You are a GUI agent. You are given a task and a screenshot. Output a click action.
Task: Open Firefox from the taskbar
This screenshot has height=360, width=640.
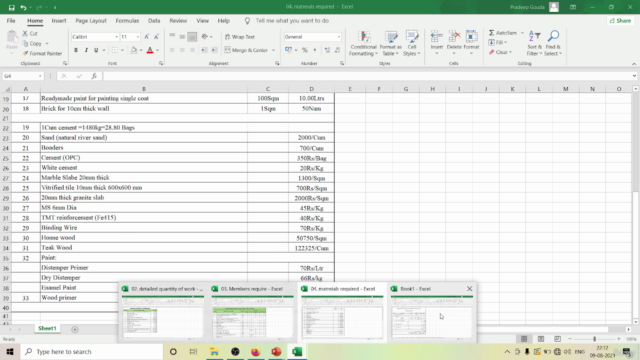[256, 351]
